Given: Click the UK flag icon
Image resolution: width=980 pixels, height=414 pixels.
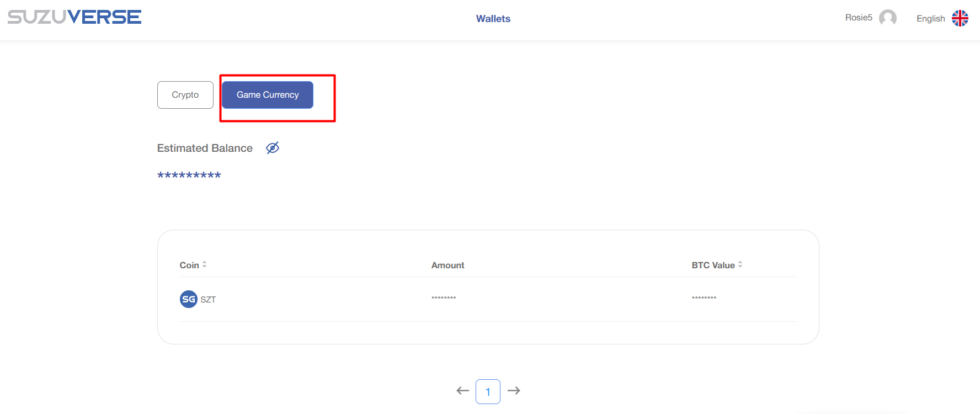Looking at the screenshot, I should pyautogui.click(x=960, y=18).
